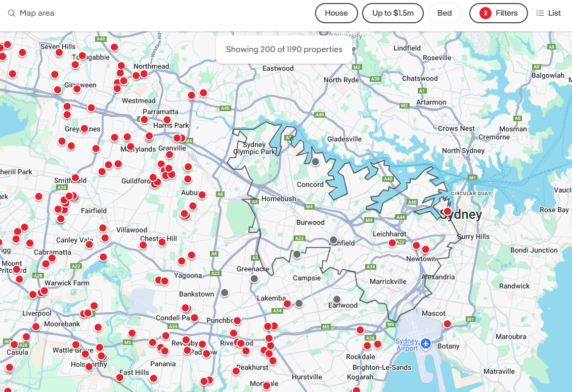Select the grey marker beside Bankstown label
Screen dimensions: 572x392
(x=225, y=292)
